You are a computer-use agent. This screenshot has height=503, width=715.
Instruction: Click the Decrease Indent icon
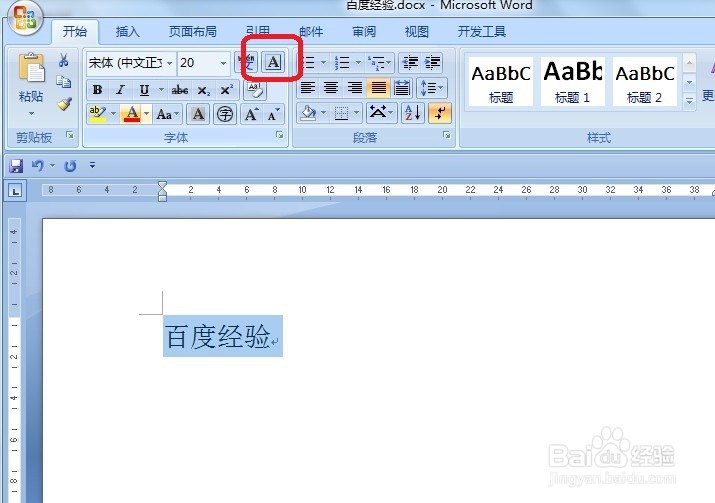click(410, 62)
